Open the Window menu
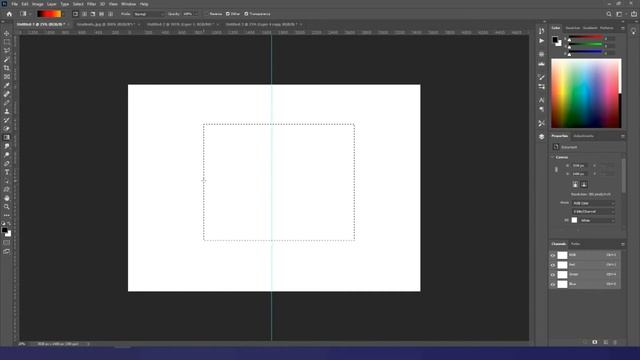 tap(128, 4)
